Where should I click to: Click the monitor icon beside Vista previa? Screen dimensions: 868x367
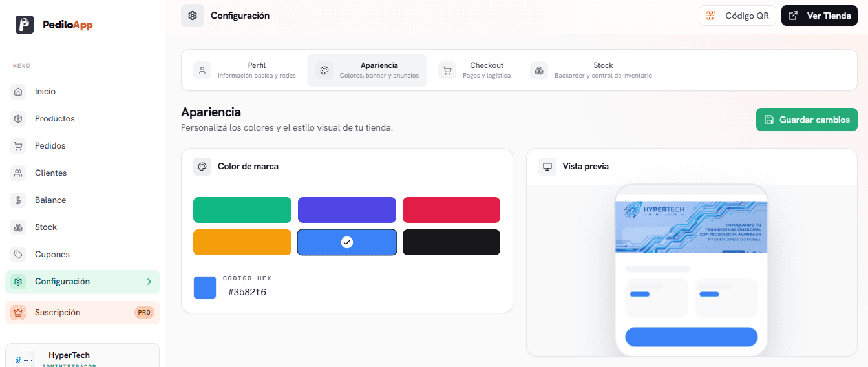(547, 167)
